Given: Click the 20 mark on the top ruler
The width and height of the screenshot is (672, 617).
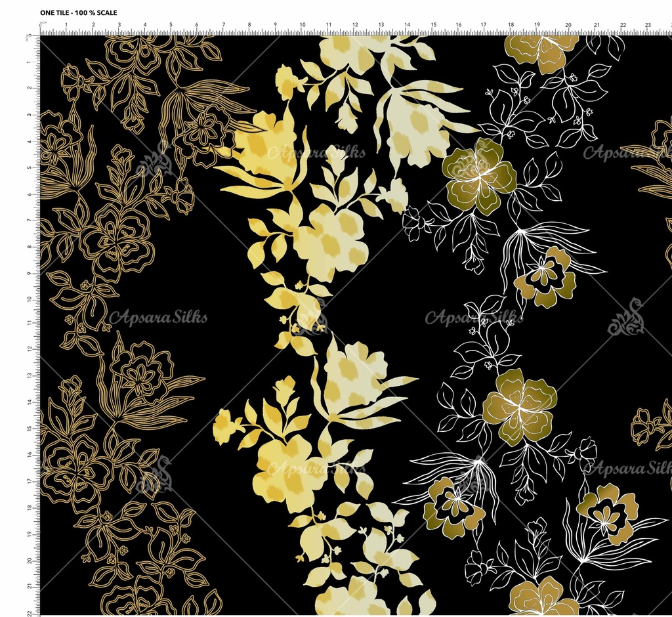Looking at the screenshot, I should [x=568, y=26].
